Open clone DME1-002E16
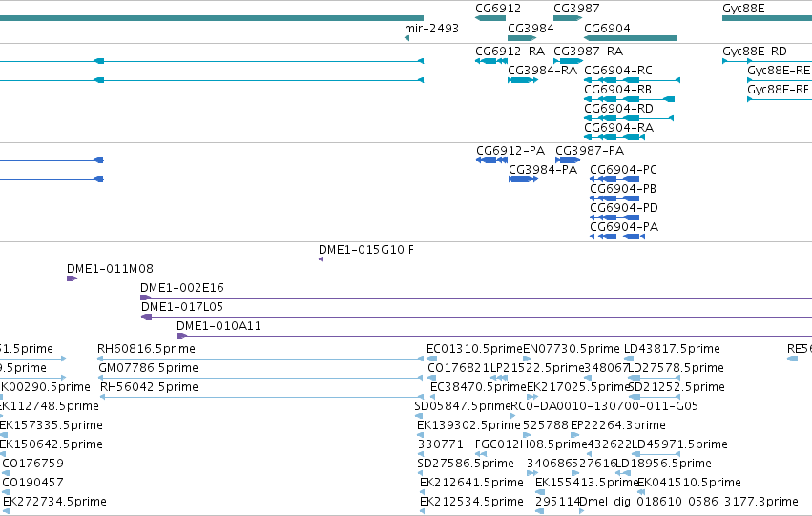Viewport: 812px width, 516px height. (x=181, y=288)
